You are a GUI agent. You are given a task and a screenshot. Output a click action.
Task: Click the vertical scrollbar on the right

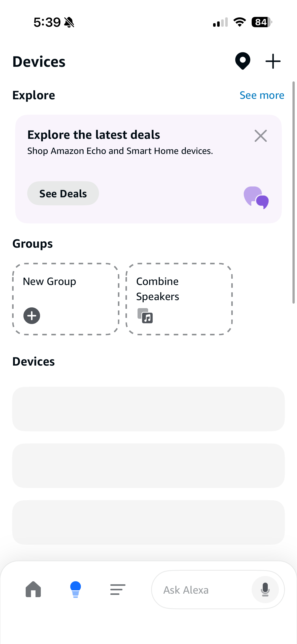293,192
